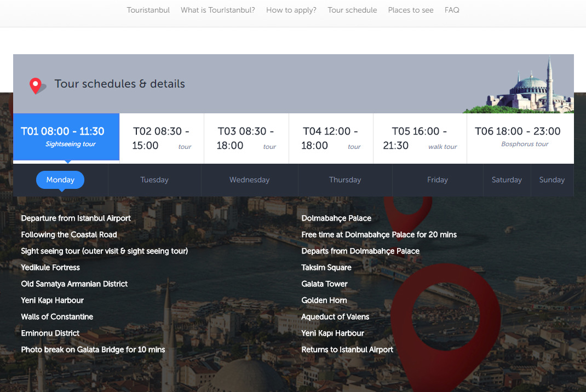Click 'Returns to Istanbul Airport' line
This screenshot has width=586, height=392.
347,350
